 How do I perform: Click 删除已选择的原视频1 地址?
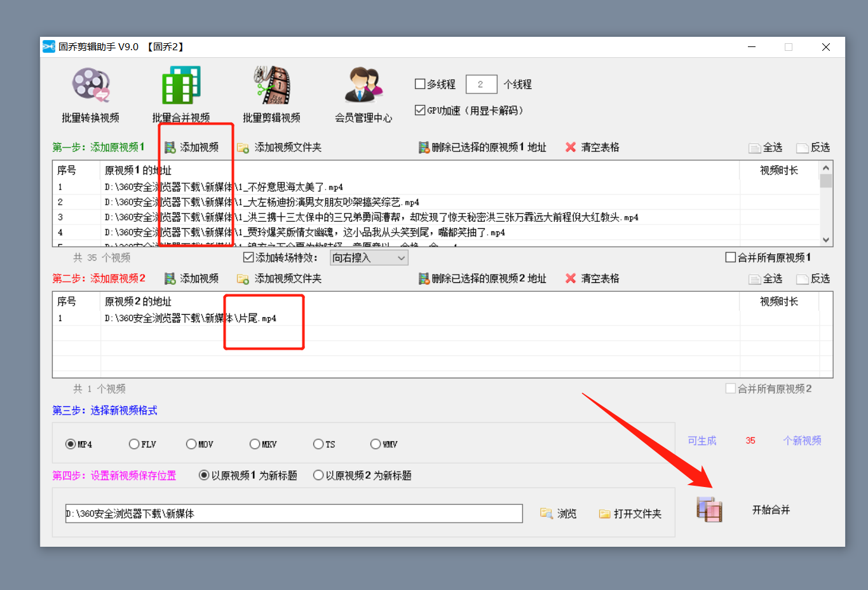pyautogui.click(x=482, y=147)
